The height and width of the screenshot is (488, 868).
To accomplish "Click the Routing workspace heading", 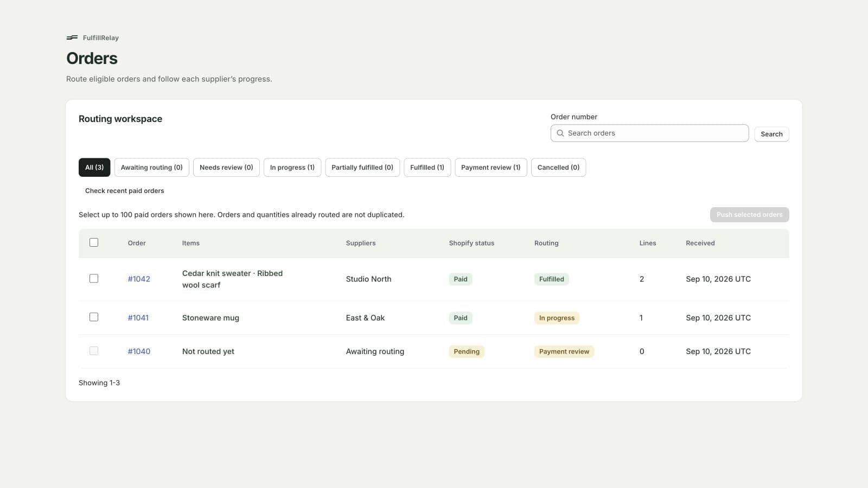I will pyautogui.click(x=120, y=119).
